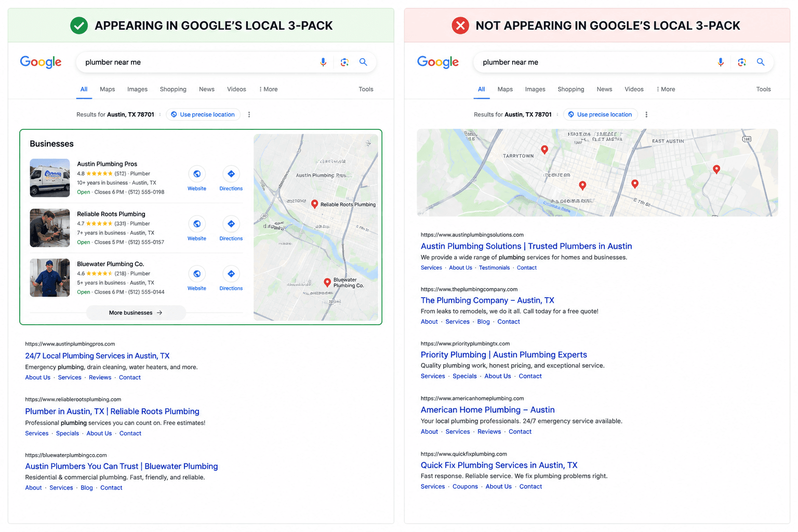Click Blog sitelink under Bluewater Plumbing result
798x532 pixels.
[x=87, y=488]
